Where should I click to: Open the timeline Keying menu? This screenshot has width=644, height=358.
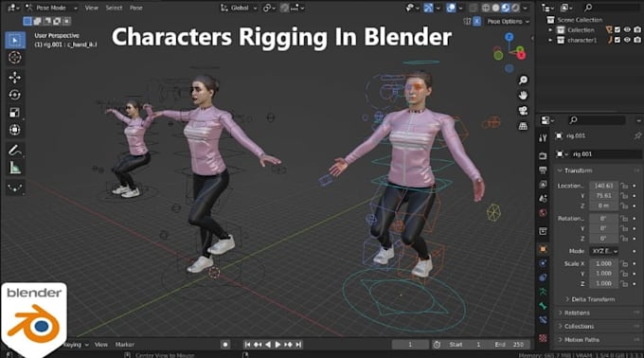[75, 345]
